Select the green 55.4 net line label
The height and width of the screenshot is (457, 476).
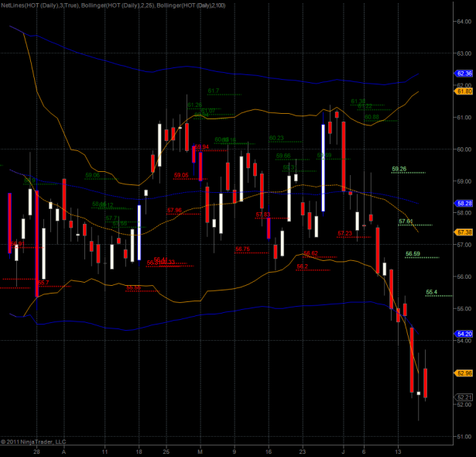(431, 292)
